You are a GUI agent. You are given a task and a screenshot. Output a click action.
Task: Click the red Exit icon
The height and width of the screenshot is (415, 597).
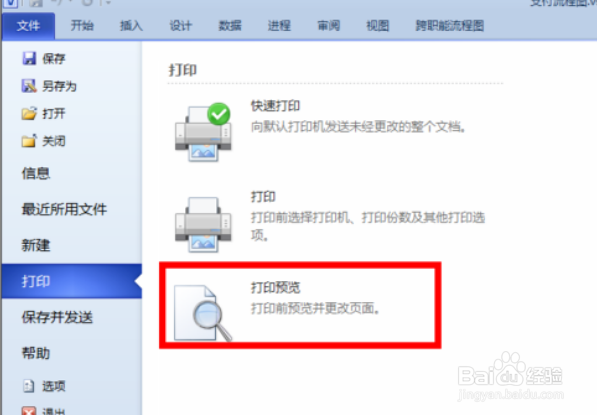pyautogui.click(x=29, y=411)
